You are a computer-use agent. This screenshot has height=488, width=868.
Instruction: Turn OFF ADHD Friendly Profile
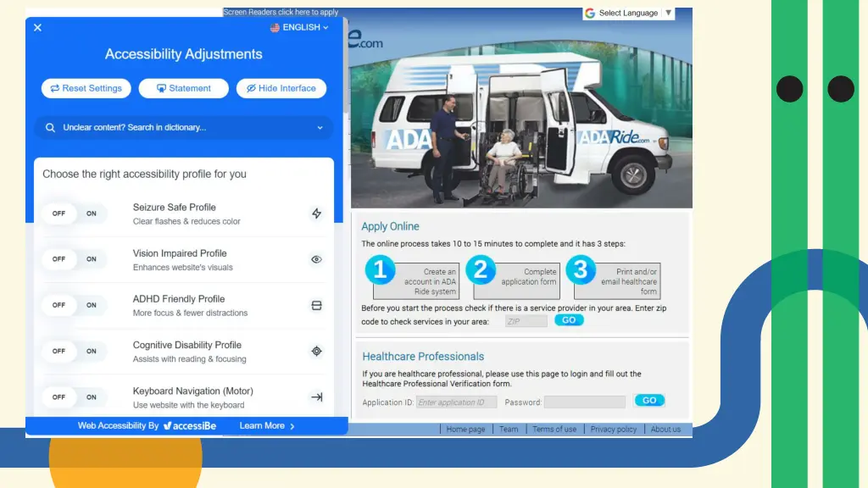pyautogui.click(x=58, y=305)
